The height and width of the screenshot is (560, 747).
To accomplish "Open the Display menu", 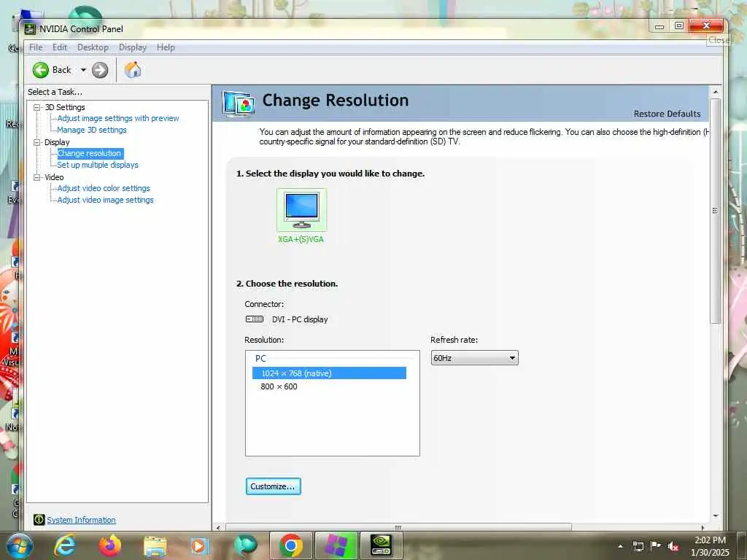I will click(x=133, y=47).
